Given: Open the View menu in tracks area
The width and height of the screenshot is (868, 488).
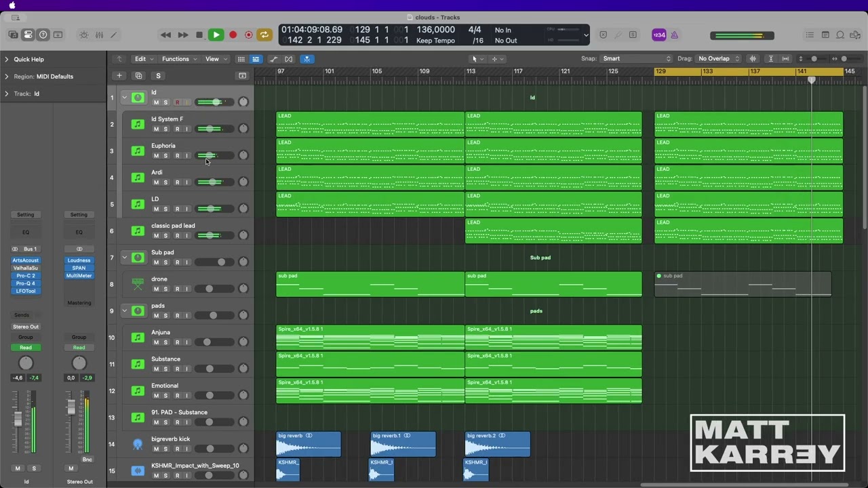Looking at the screenshot, I should click(x=215, y=59).
